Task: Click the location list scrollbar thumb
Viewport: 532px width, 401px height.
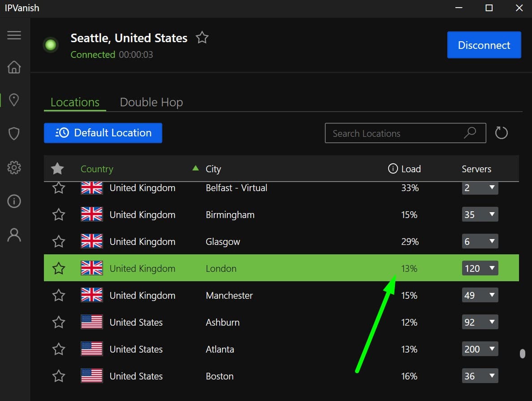Action: coord(523,353)
